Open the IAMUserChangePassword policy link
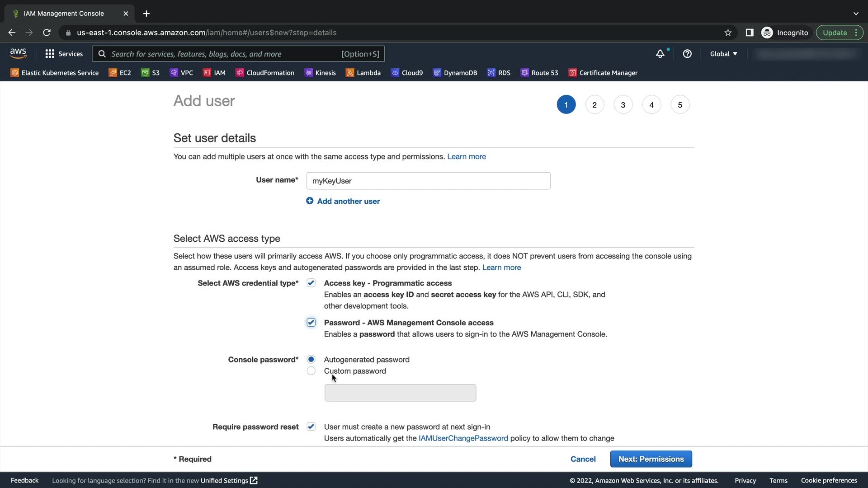868x488 pixels. 463,438
